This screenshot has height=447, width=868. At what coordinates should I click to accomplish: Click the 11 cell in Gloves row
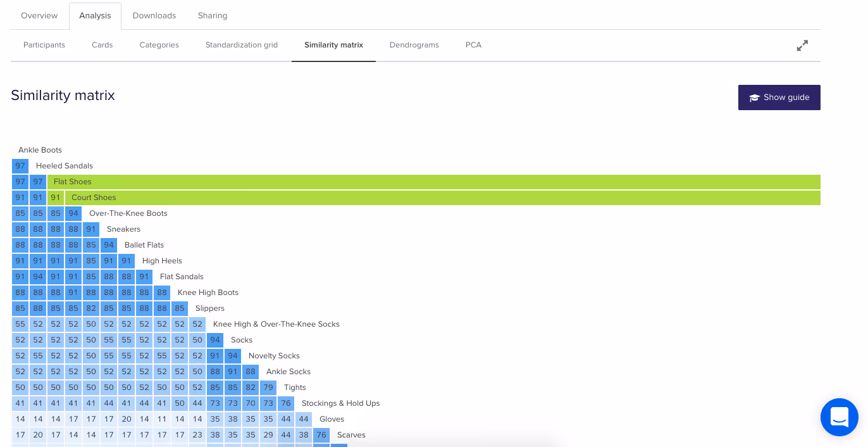162,419
